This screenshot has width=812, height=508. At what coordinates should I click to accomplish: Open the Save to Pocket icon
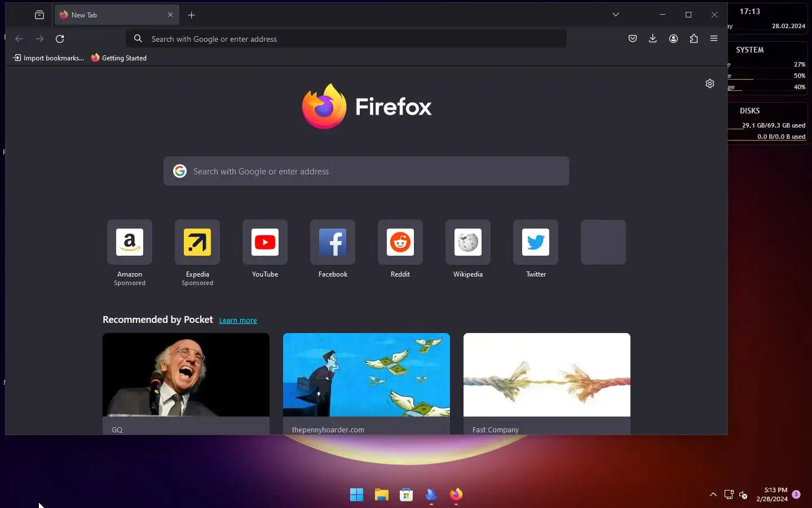coord(633,39)
